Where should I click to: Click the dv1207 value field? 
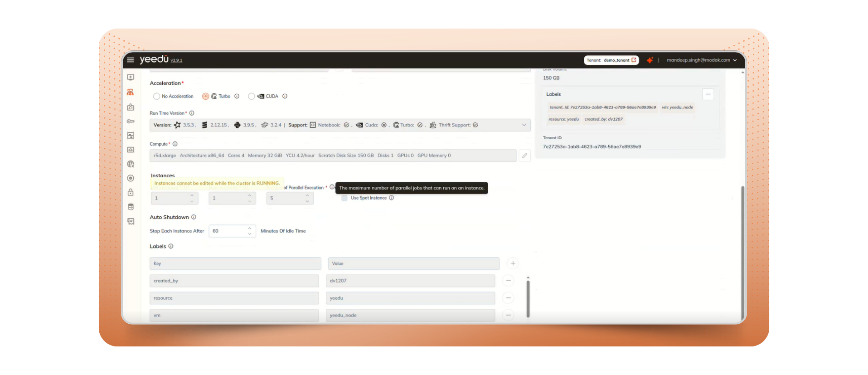[411, 281]
